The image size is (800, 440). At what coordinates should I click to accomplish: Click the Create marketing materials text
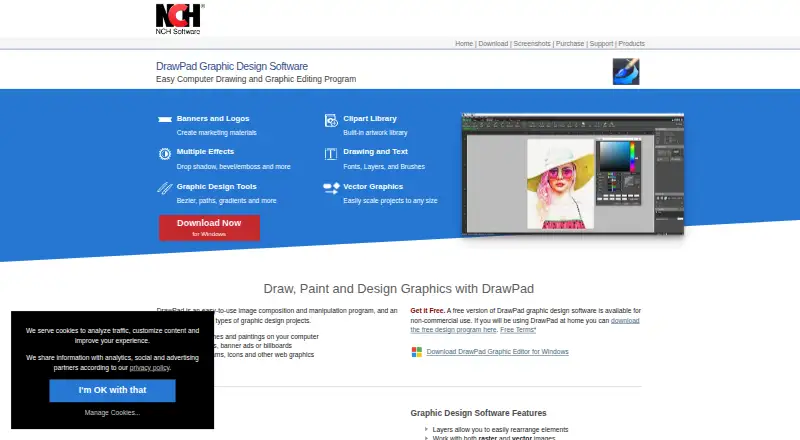216,133
